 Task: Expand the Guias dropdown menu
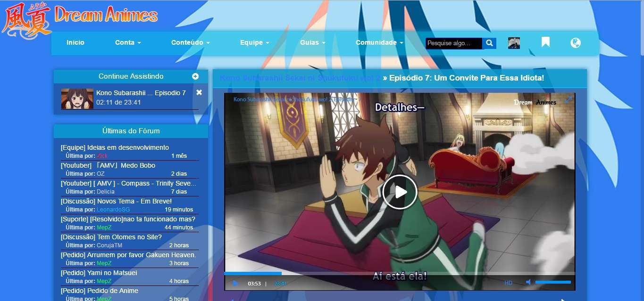tap(313, 42)
